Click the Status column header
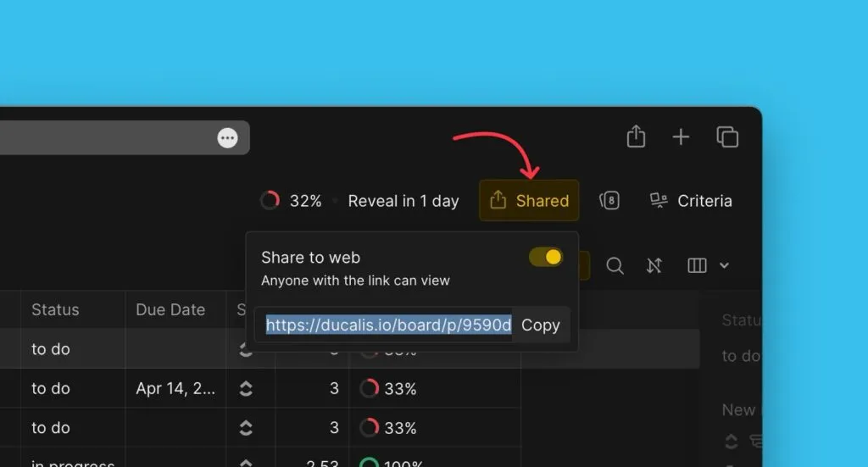The image size is (868, 467). [x=55, y=309]
